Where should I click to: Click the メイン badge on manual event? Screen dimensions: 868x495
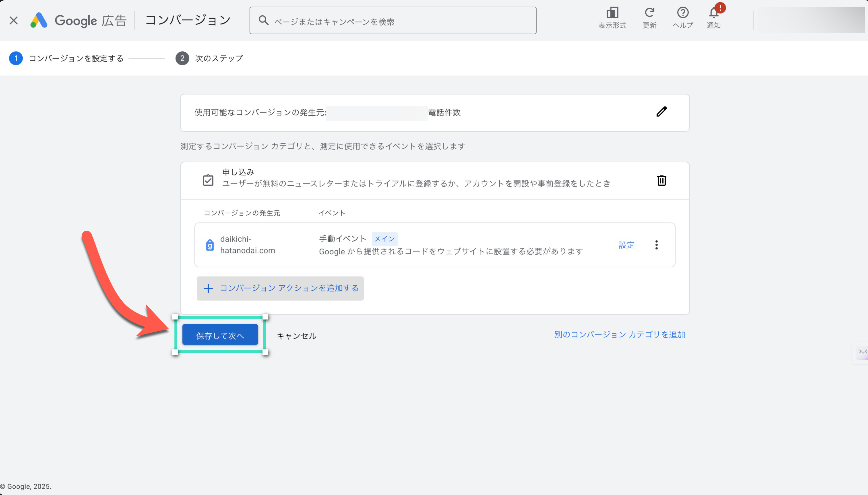[x=384, y=239]
